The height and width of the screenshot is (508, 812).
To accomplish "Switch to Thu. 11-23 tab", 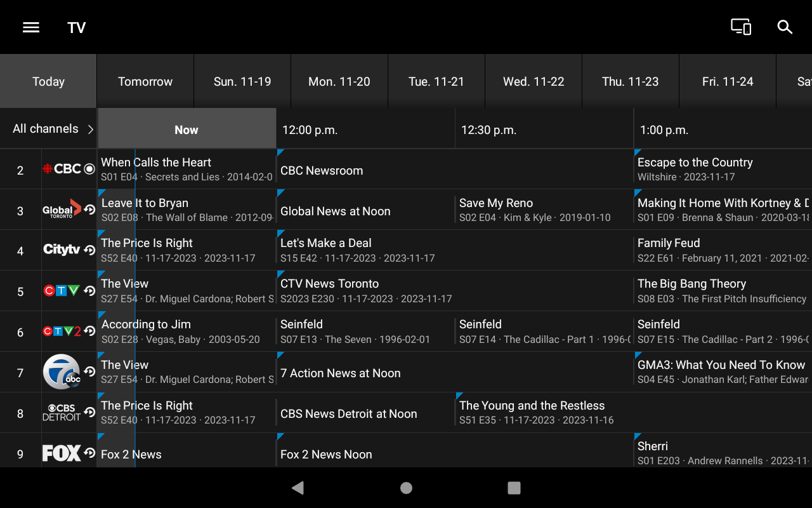I will pos(631,81).
